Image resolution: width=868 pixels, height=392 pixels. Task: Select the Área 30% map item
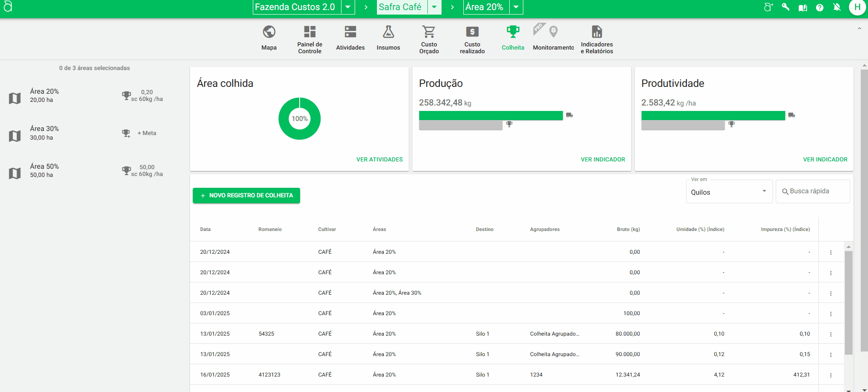[45, 133]
